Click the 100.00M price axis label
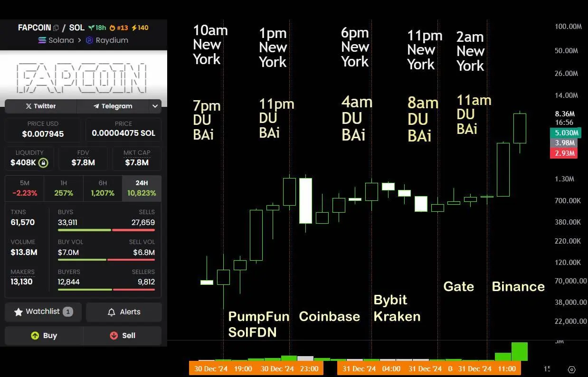Image resolution: width=588 pixels, height=377 pixels. click(568, 27)
